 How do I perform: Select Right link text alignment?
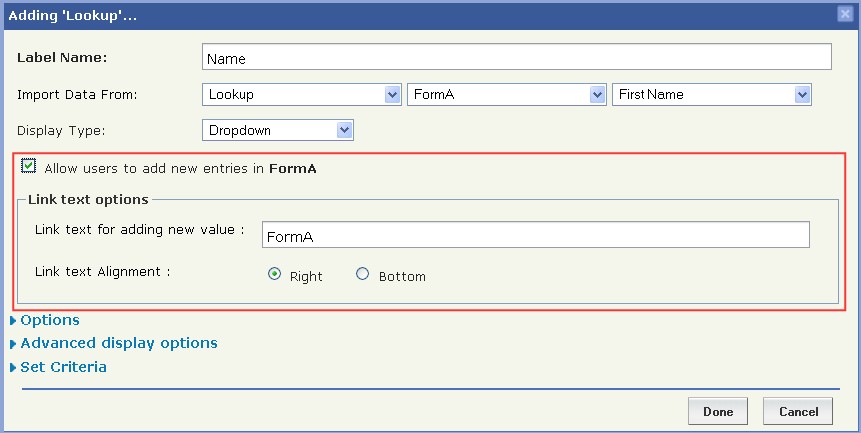(x=275, y=275)
